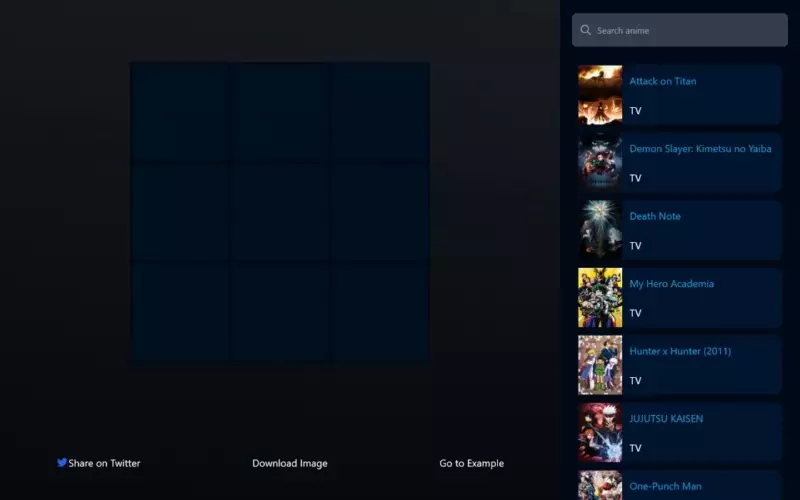Click the search magnifier icon
The image size is (800, 500).
click(586, 30)
